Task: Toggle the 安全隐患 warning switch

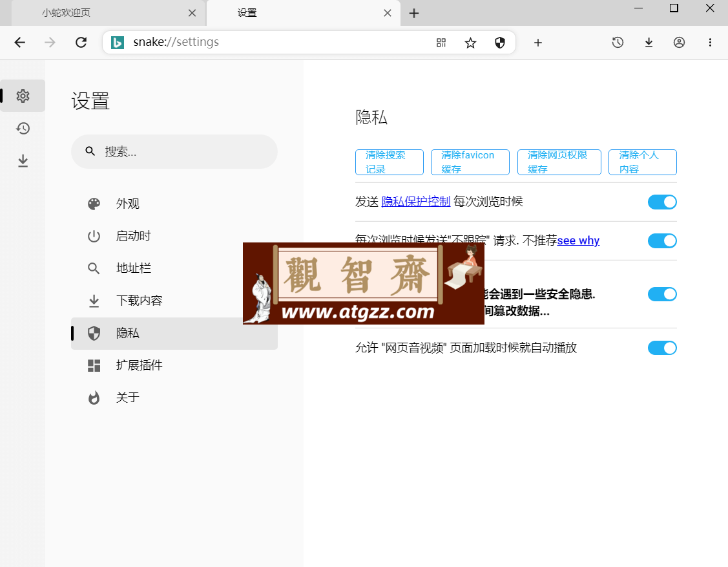Action: 662,294
